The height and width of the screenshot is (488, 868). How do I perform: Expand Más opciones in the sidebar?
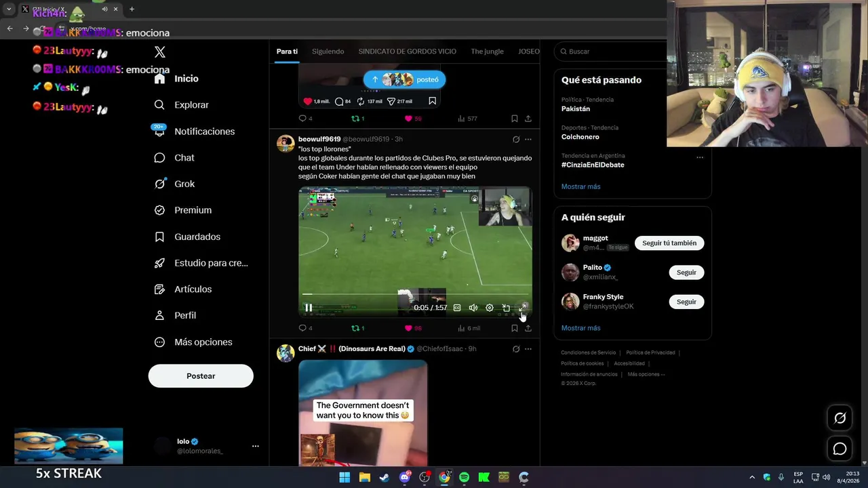point(193,342)
